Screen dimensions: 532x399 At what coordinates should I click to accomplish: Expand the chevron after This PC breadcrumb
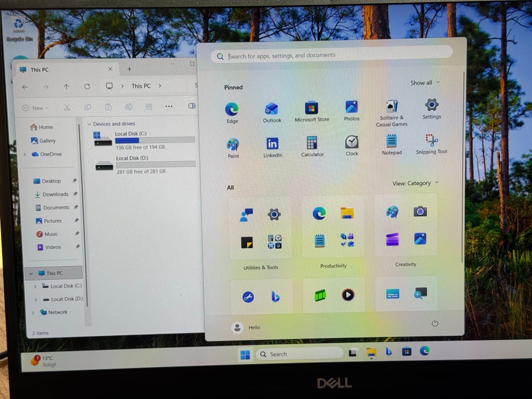[x=160, y=85]
